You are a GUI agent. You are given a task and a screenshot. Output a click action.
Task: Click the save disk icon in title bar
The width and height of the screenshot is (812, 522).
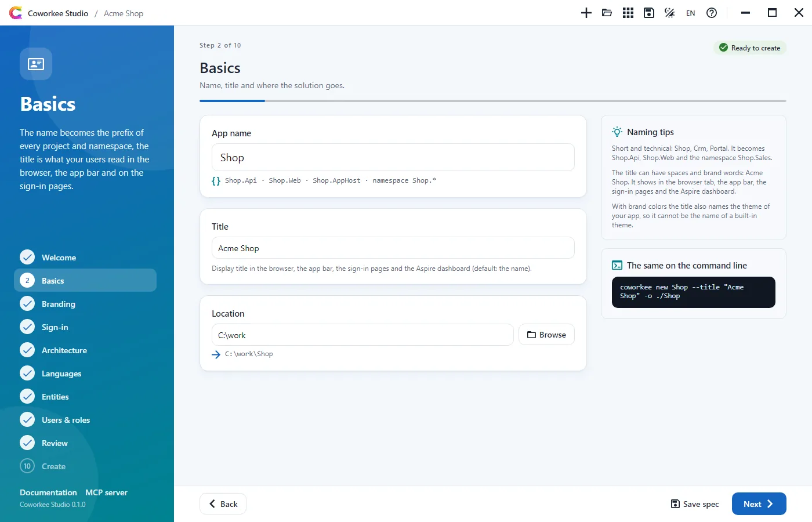tap(649, 13)
